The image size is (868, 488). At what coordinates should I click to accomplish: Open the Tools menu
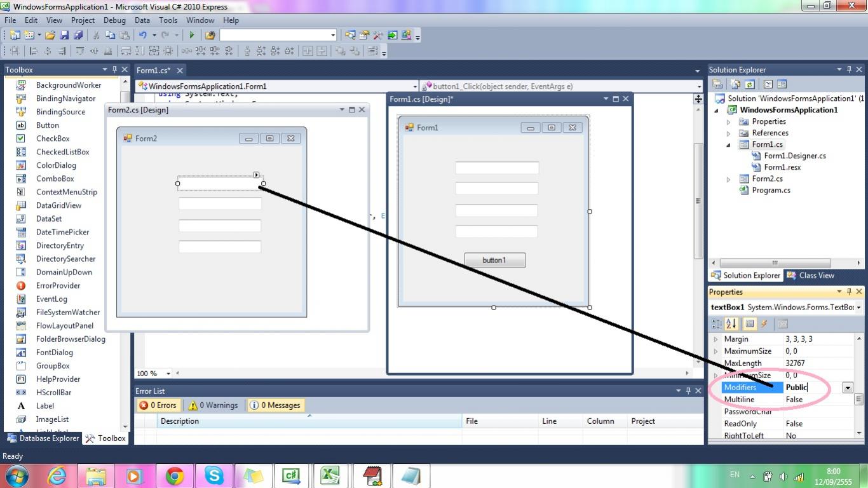(x=168, y=20)
